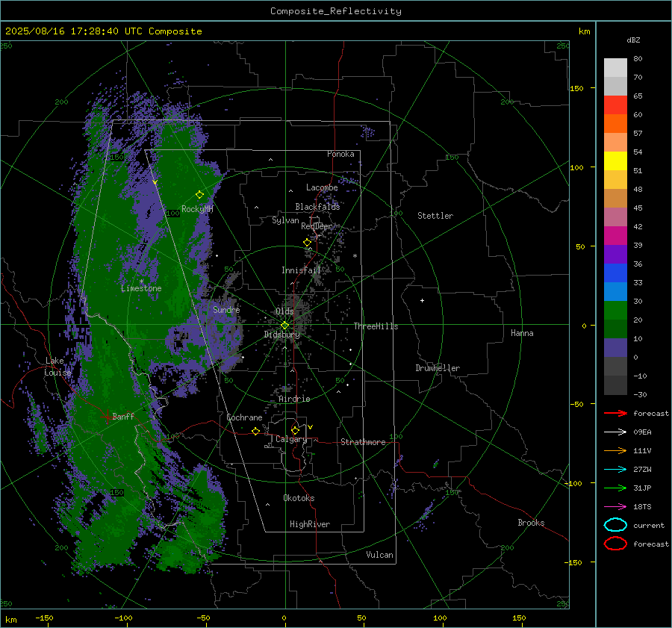This screenshot has height=628, width=672.
Task: Click the HighRiver city label
Action: 310,524
